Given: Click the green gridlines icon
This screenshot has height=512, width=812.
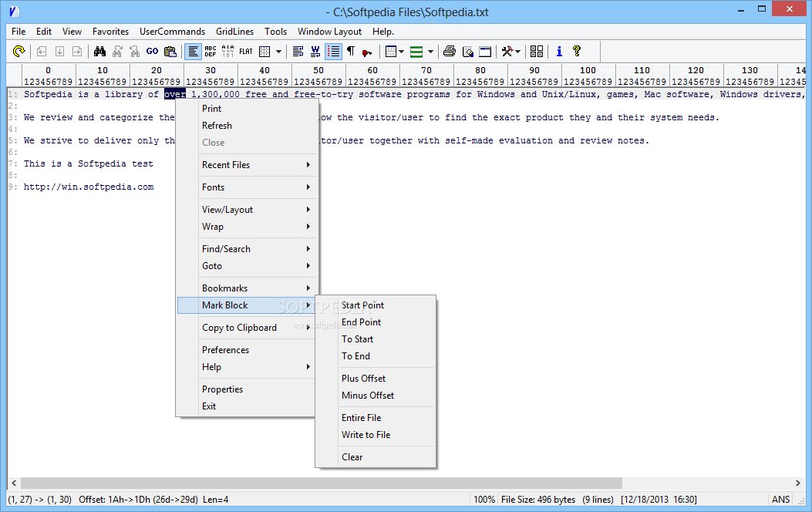Looking at the screenshot, I should [416, 51].
